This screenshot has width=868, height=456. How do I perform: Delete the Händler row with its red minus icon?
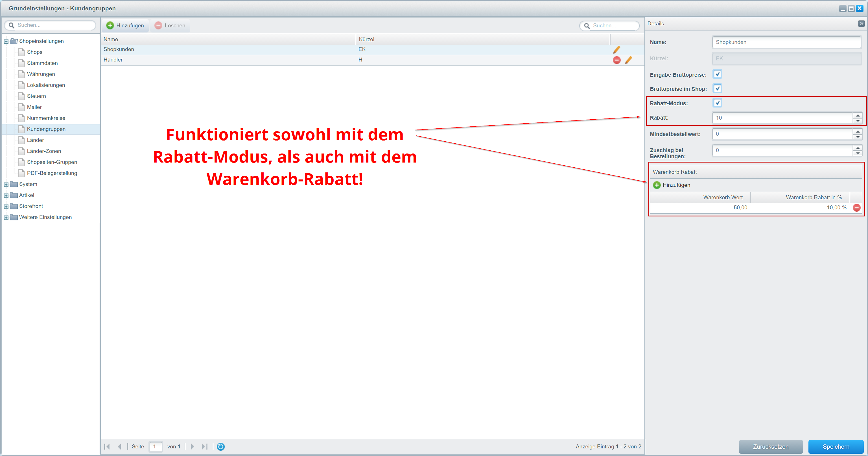[616, 60]
